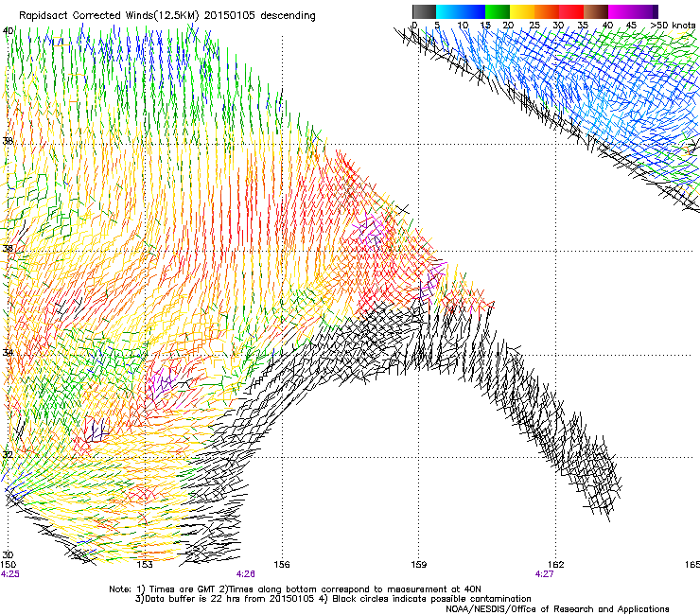The image size is (700, 615).
Task: Click the '>50 knots' legend label
Action: click(673, 25)
